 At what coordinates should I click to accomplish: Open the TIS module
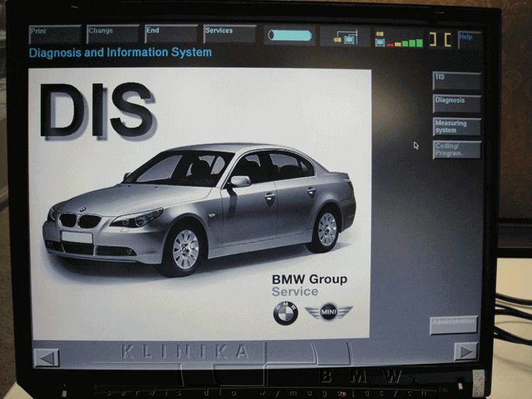tap(457, 81)
